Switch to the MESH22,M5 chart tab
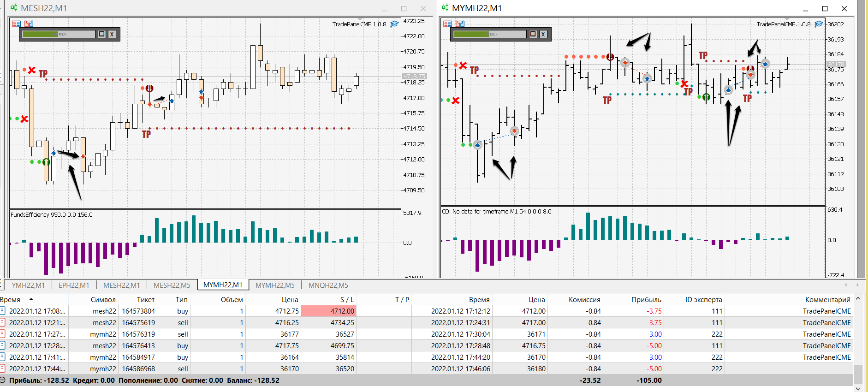This screenshot has width=868, height=392. tap(172, 285)
